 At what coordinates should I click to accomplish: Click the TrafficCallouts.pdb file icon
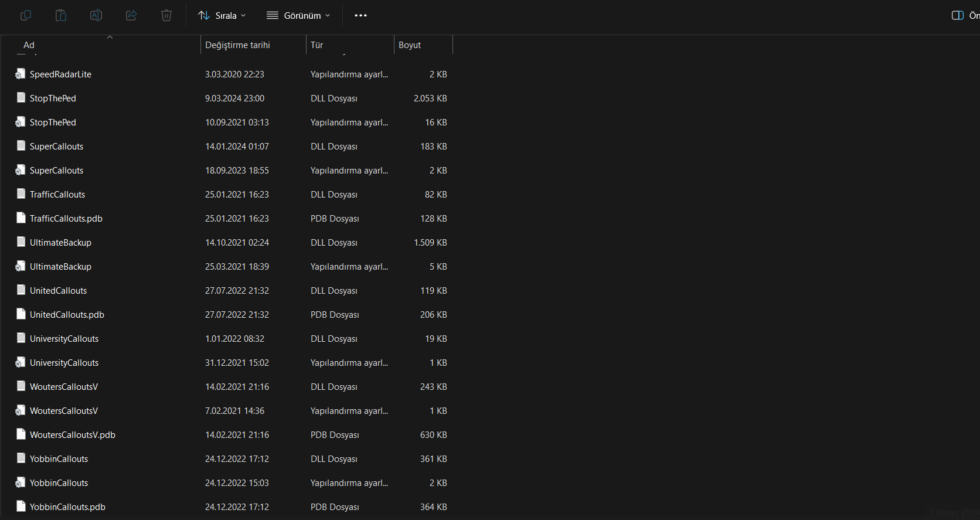coord(21,218)
